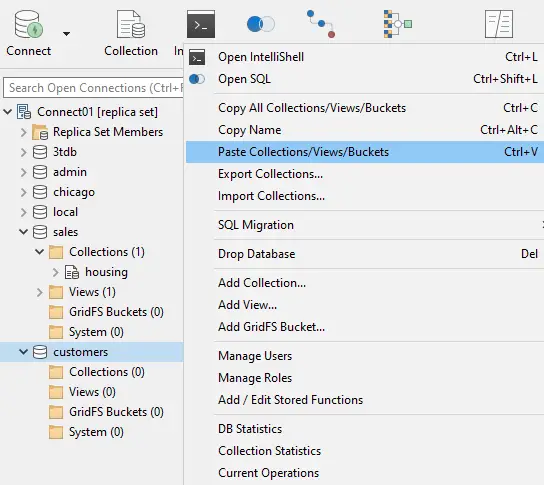544x485 pixels.
Task: Collapse the Connect01 replica set node
Action: coord(8,112)
